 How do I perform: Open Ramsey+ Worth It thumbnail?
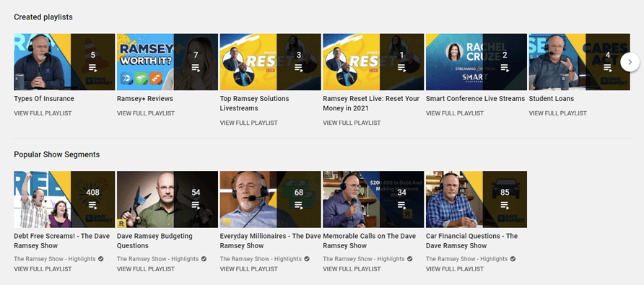point(167,62)
